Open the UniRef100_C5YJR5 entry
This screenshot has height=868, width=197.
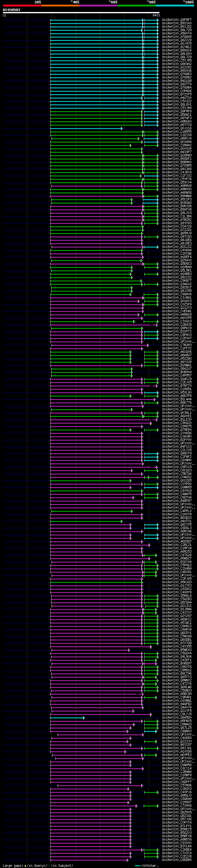(x=177, y=60)
